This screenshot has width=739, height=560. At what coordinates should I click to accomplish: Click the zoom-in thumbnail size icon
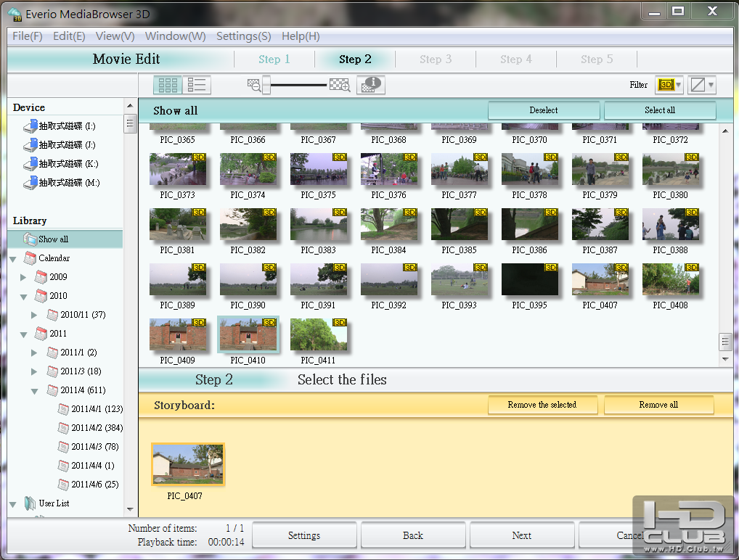[x=339, y=85]
